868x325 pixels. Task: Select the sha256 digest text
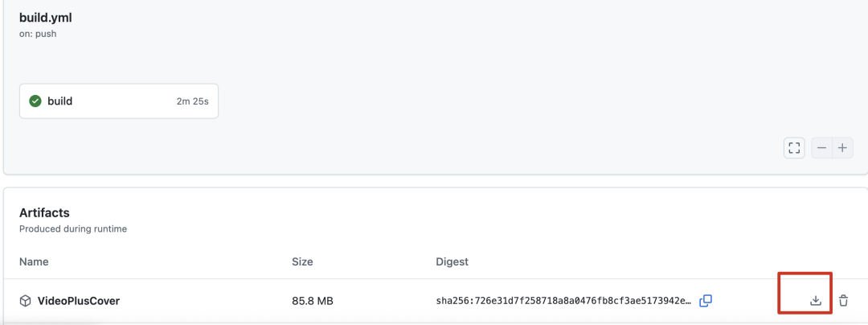(564, 301)
